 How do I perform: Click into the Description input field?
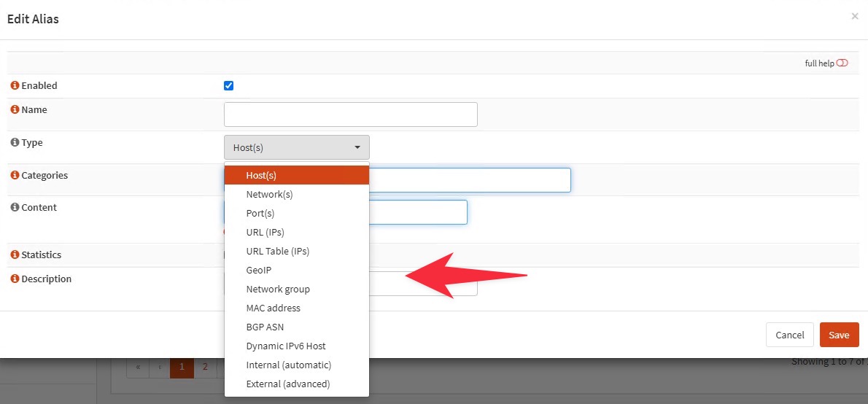423,284
